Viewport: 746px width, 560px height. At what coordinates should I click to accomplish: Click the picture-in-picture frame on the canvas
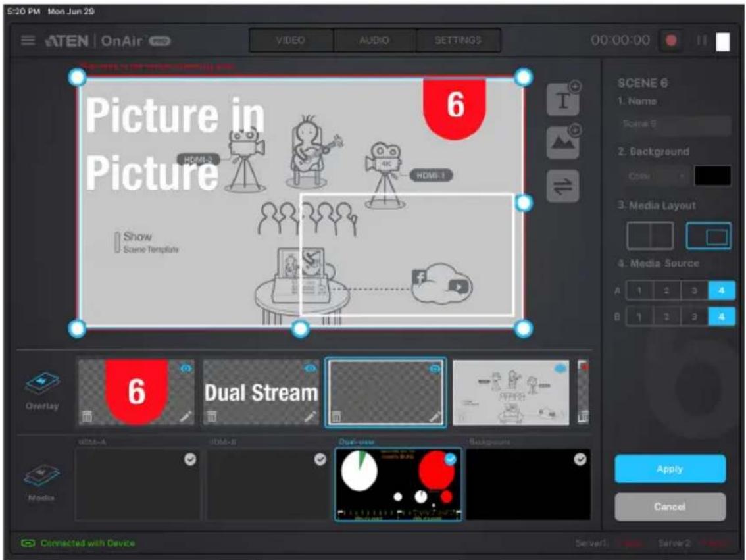point(407,254)
